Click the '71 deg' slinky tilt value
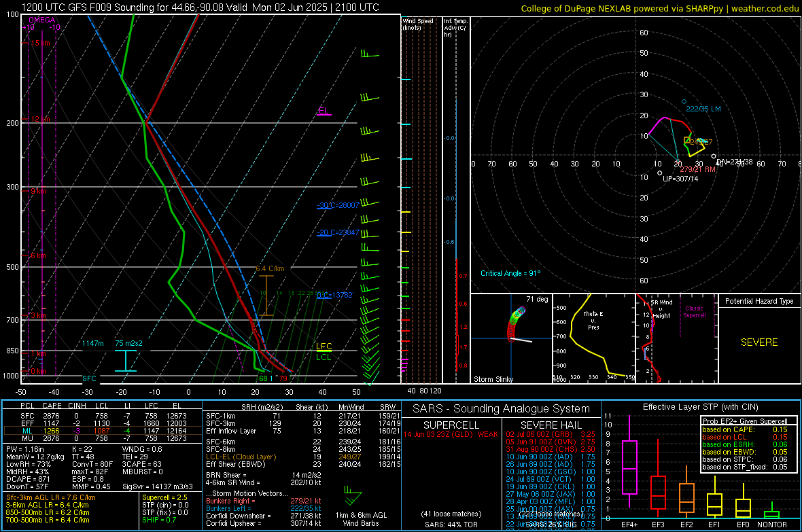The image size is (802, 532). click(537, 299)
